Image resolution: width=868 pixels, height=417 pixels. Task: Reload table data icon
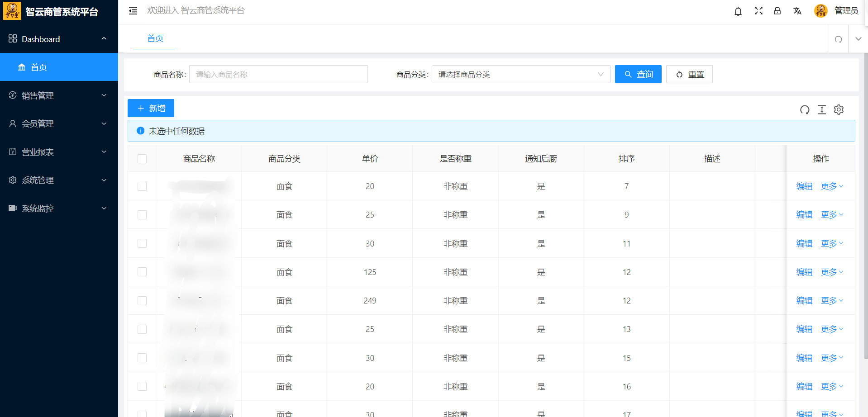(805, 109)
